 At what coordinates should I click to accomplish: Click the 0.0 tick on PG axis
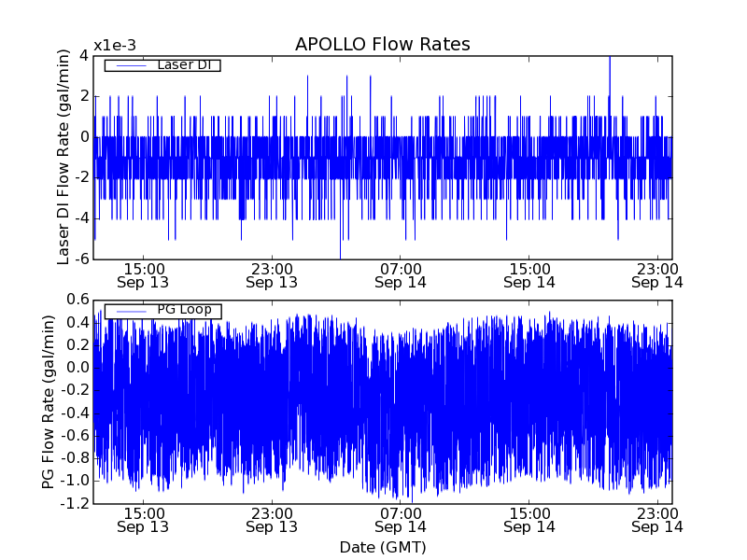click(78, 368)
